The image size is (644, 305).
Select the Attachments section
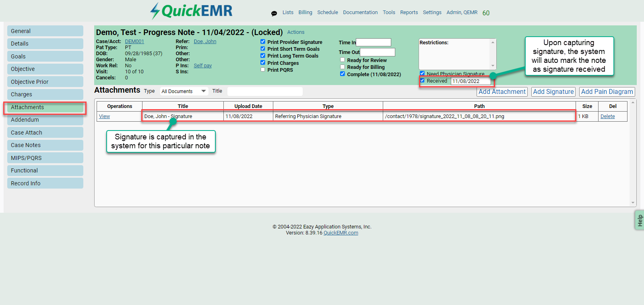tap(45, 107)
